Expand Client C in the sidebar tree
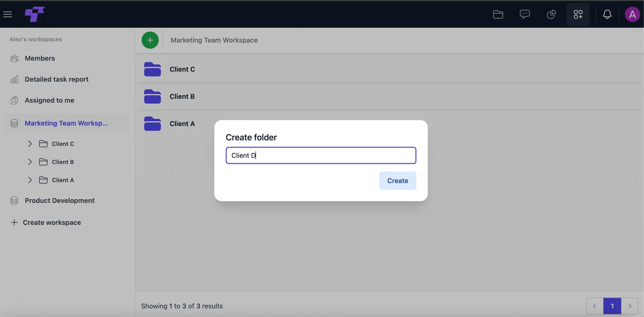 point(30,144)
